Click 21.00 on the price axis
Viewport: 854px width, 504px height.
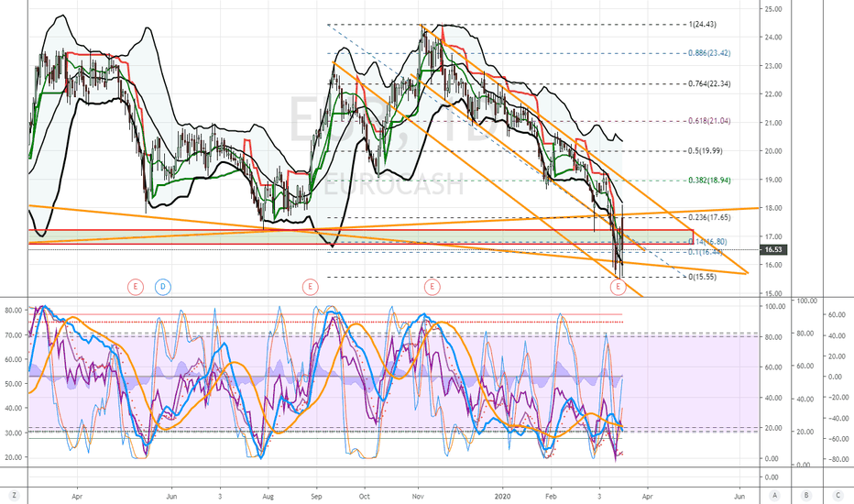(x=773, y=123)
